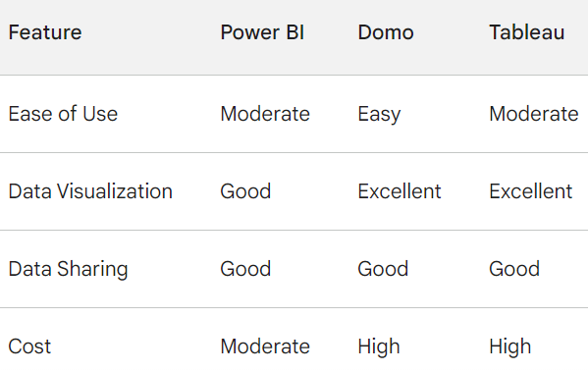
Task: Click Power BI's Ease of Use Moderate cell
Action: coord(265,114)
